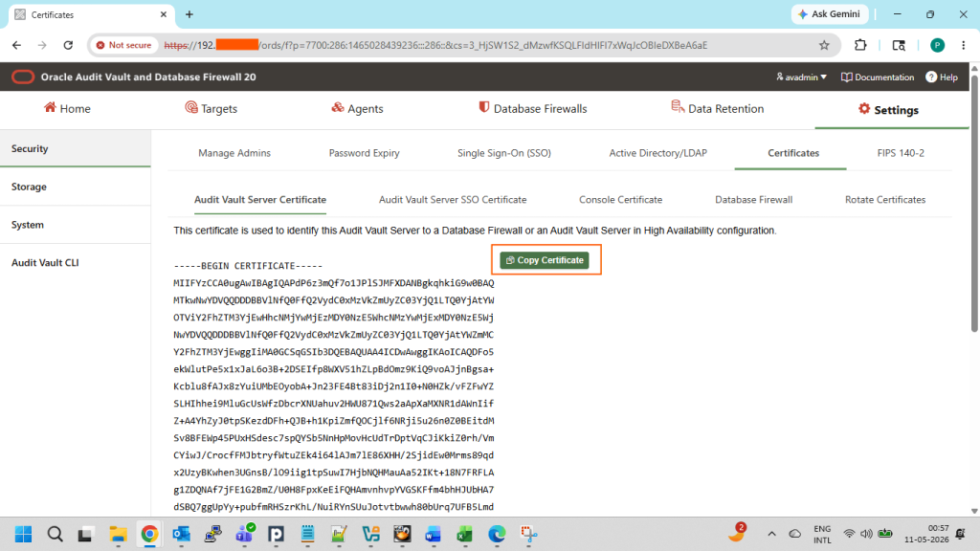Open the Agents tab
980x551 pixels.
[x=357, y=109]
